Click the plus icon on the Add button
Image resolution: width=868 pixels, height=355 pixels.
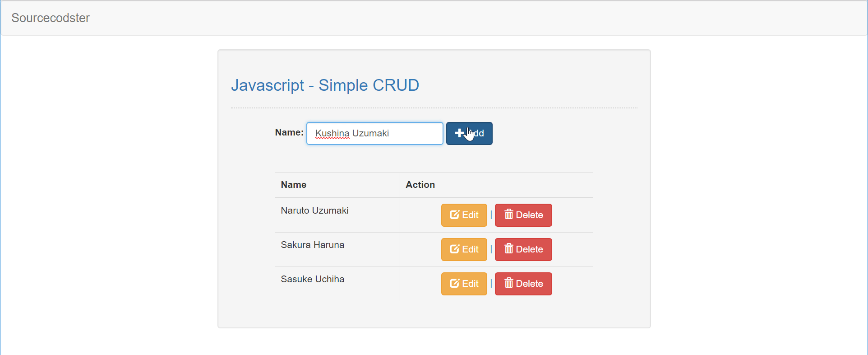(x=459, y=133)
